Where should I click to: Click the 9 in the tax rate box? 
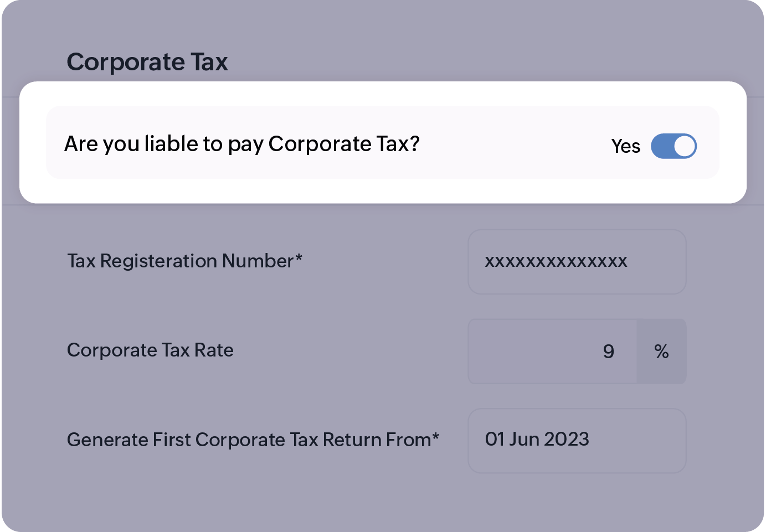608,351
